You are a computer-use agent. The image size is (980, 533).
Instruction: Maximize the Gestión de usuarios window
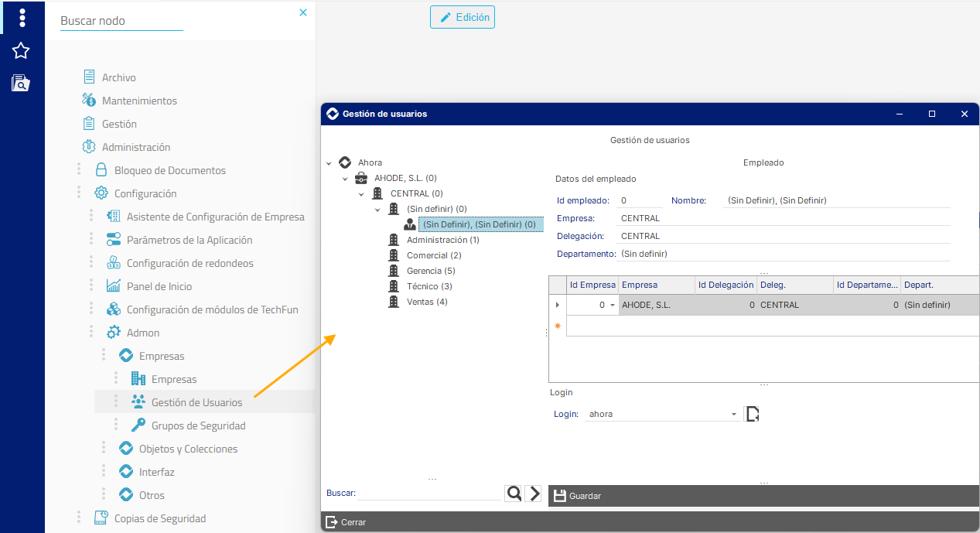[x=932, y=114]
